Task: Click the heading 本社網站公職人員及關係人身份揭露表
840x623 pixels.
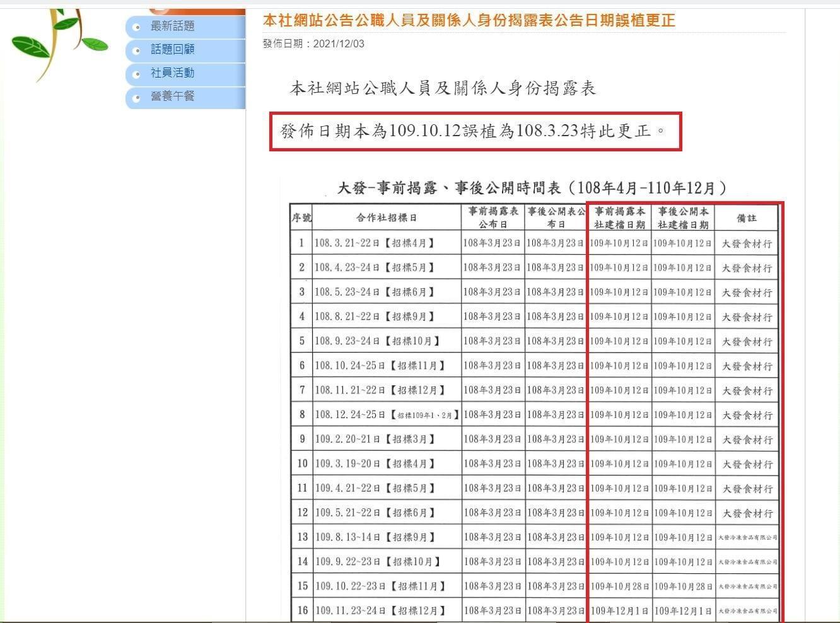Action: tap(443, 88)
